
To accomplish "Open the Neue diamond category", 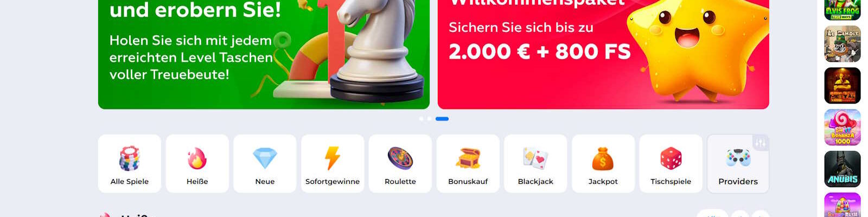I will [265, 164].
